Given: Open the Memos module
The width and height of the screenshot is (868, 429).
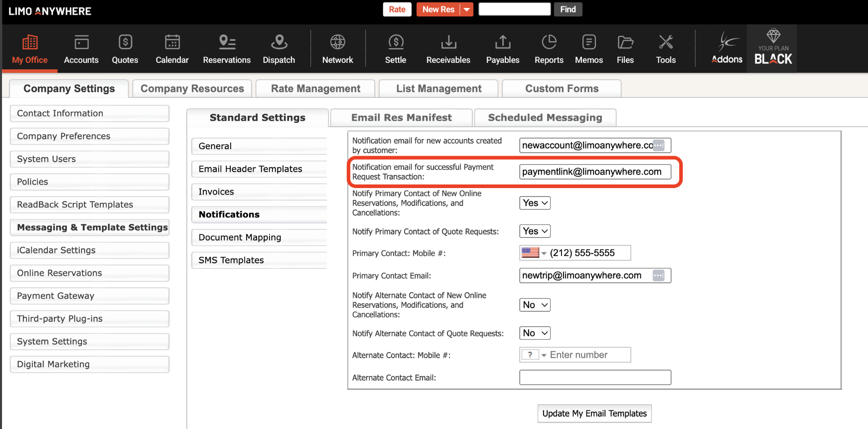Looking at the screenshot, I should (589, 49).
